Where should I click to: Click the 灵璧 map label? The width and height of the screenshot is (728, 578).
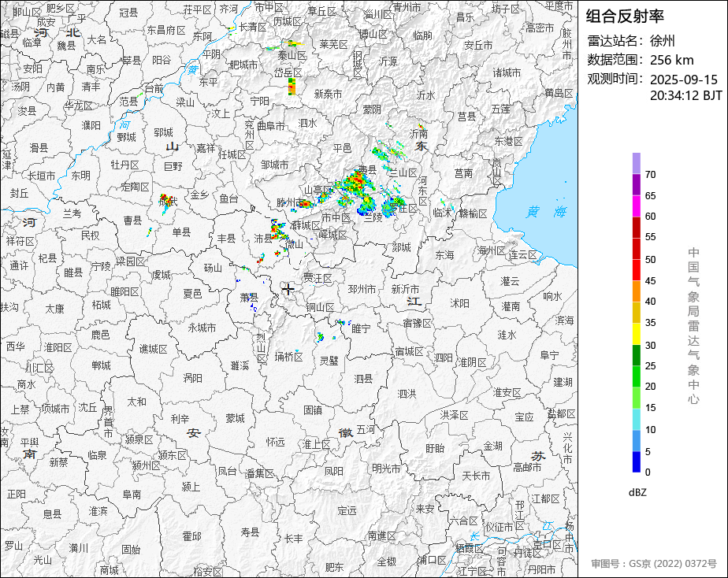click(x=329, y=361)
